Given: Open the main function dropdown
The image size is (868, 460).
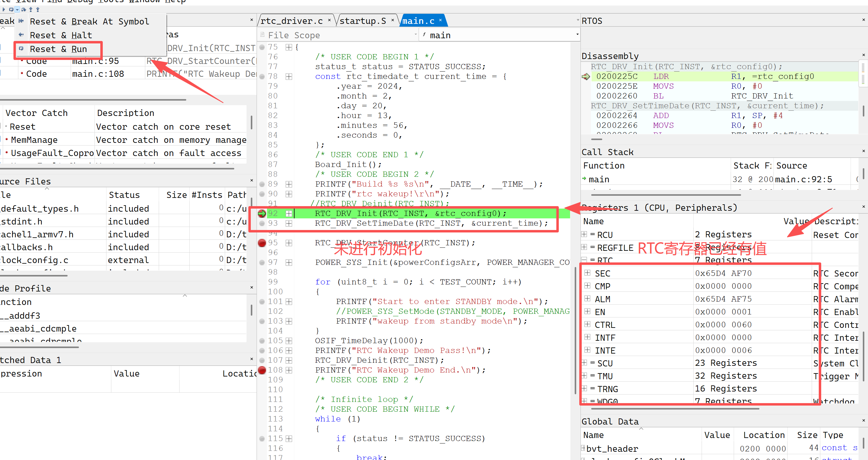Looking at the screenshot, I should coord(577,35).
